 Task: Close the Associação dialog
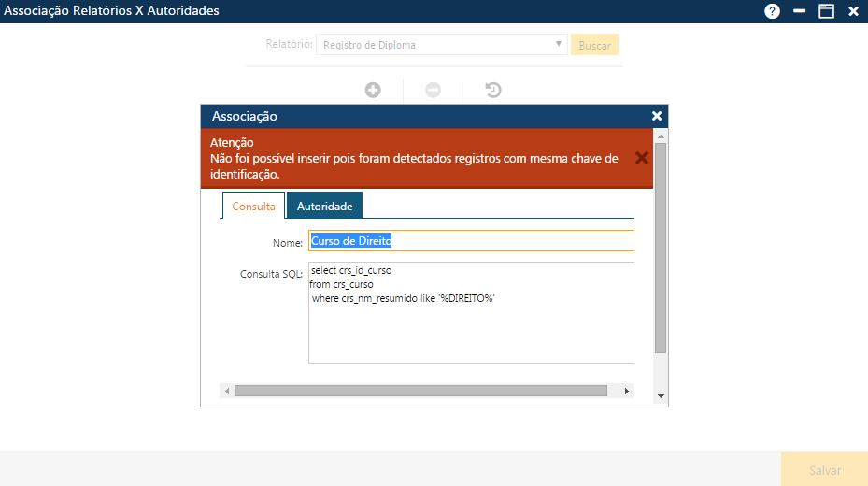(x=657, y=116)
